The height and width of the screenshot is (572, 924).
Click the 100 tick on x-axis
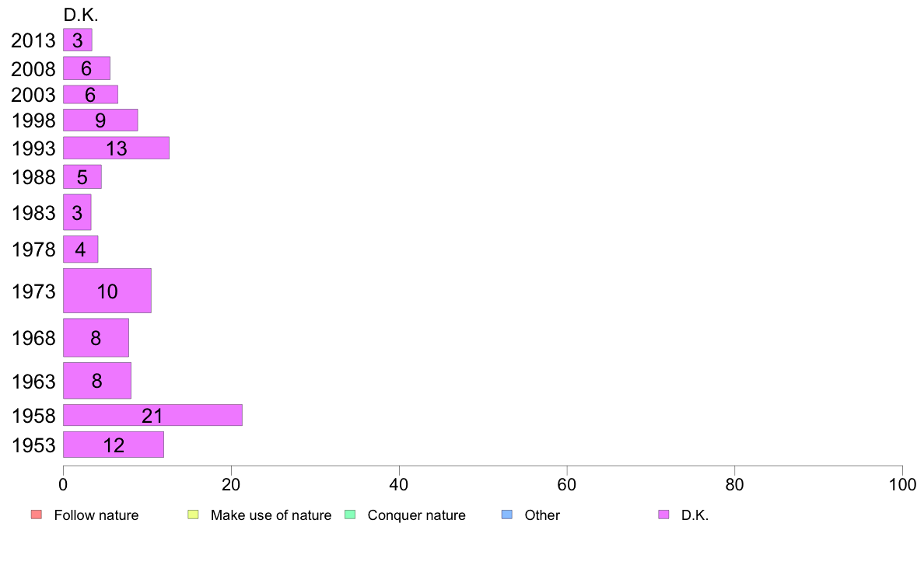point(902,485)
